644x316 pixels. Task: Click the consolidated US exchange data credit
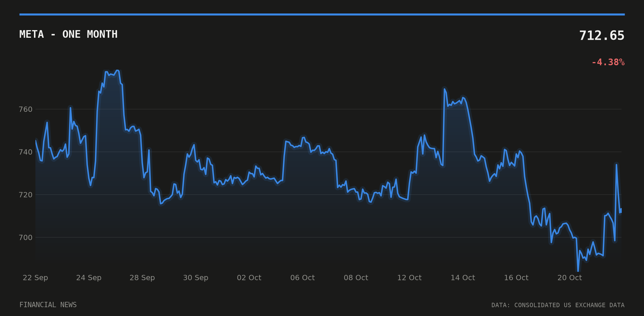tap(558, 305)
